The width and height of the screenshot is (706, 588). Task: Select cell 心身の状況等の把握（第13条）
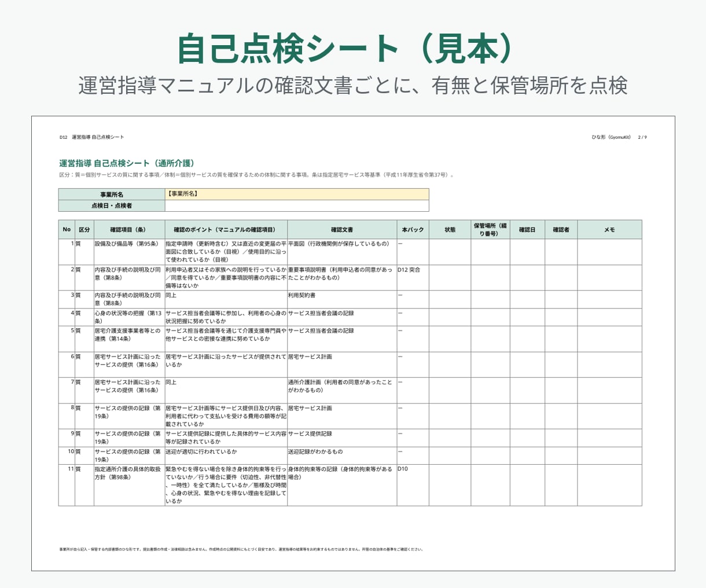(129, 317)
